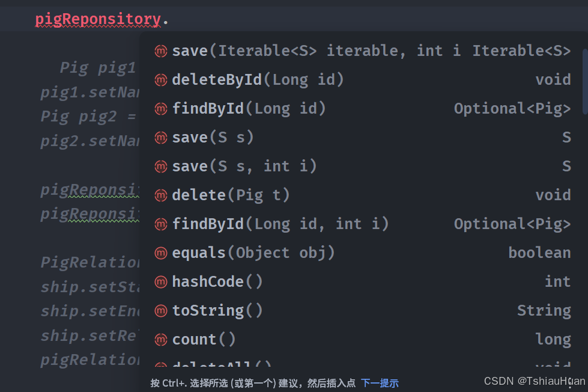588x392 pixels.
Task: Click method icon next to save(S s)
Action: click(161, 138)
